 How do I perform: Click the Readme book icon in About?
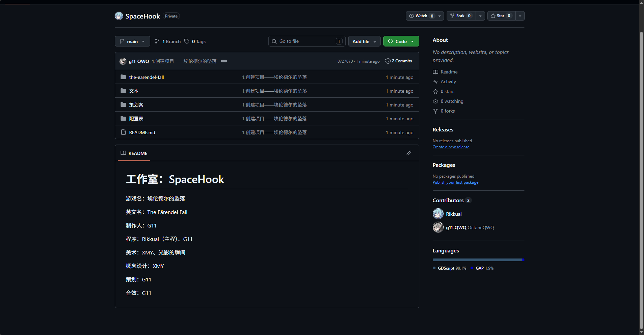tap(436, 72)
